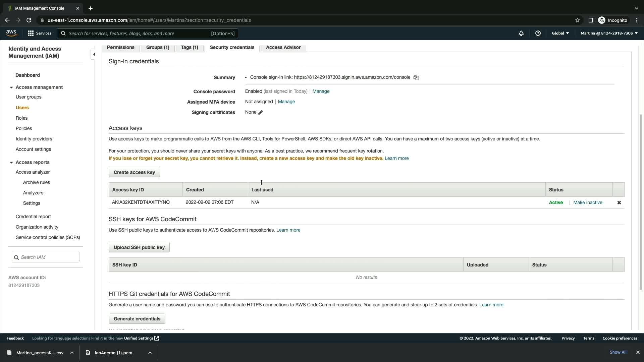Edit signing certificates with pencil icon
The width and height of the screenshot is (644, 362).
(x=261, y=112)
